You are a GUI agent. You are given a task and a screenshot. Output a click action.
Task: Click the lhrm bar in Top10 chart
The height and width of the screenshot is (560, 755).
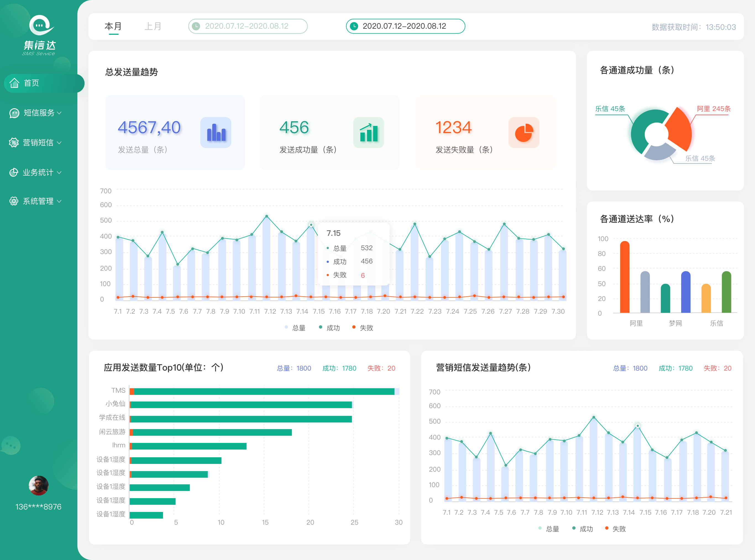(x=188, y=446)
